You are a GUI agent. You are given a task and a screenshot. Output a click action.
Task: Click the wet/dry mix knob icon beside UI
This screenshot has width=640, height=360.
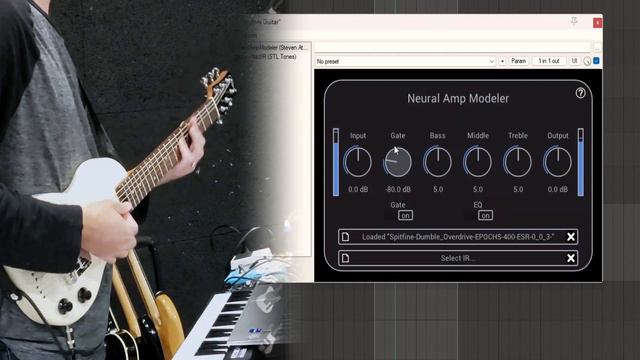tap(587, 61)
